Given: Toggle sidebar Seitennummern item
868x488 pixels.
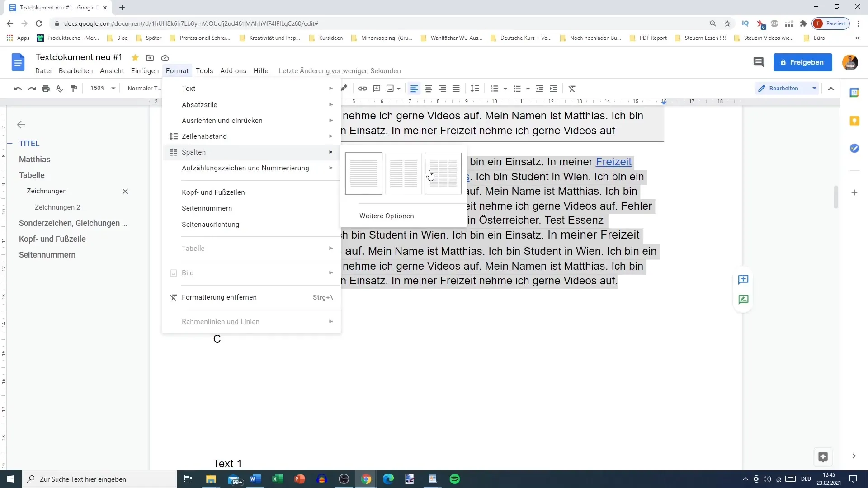Looking at the screenshot, I should 47,254.
